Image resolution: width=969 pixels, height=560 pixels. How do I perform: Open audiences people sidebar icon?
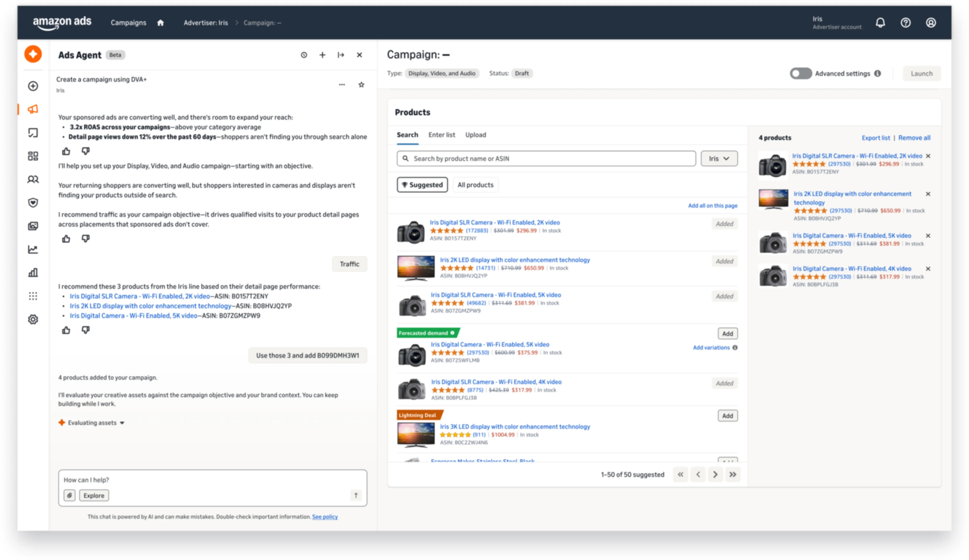[x=33, y=180]
